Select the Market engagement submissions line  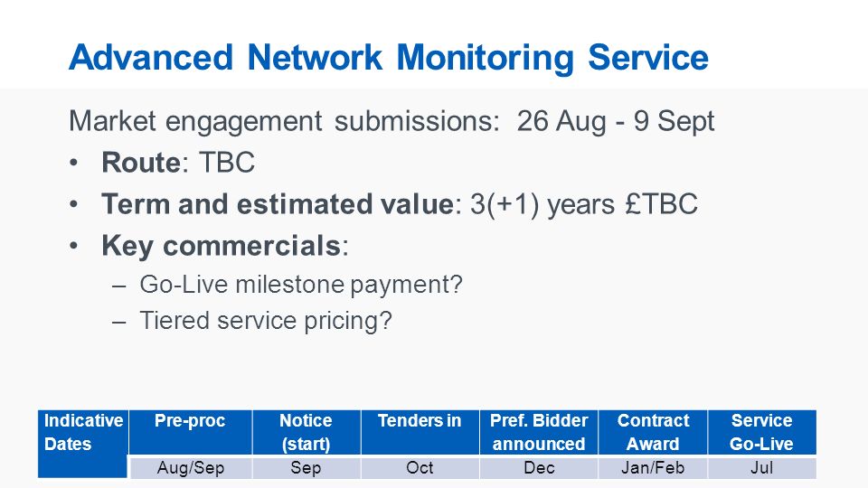click(x=392, y=121)
